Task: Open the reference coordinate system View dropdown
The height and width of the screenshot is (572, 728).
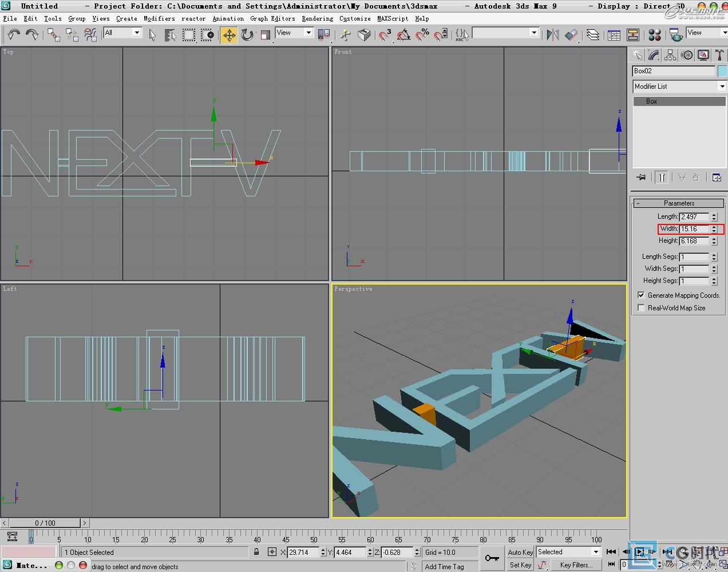Action: 308,33
